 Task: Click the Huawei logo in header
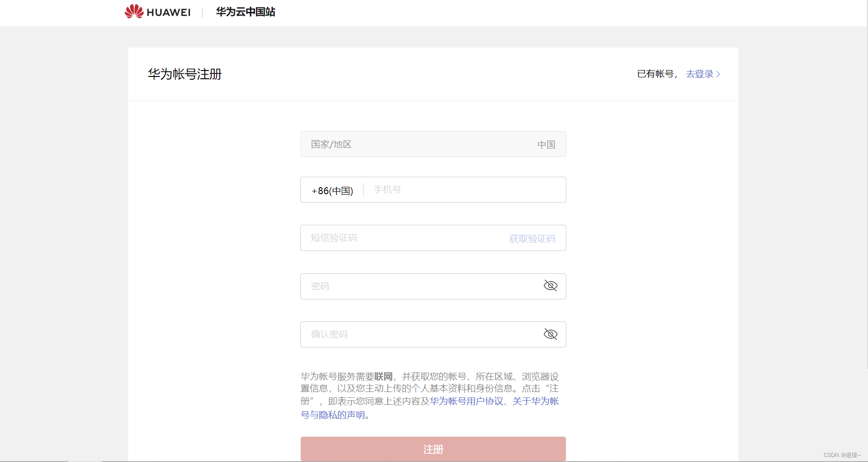click(157, 11)
